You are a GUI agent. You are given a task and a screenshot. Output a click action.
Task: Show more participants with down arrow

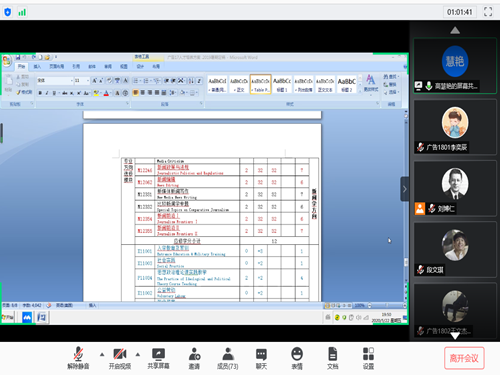click(455, 336)
